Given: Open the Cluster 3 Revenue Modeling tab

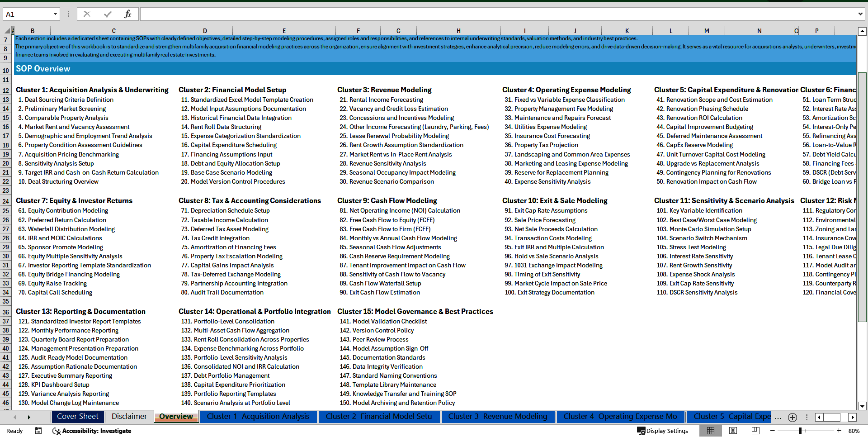Looking at the screenshot, I should pos(498,417).
